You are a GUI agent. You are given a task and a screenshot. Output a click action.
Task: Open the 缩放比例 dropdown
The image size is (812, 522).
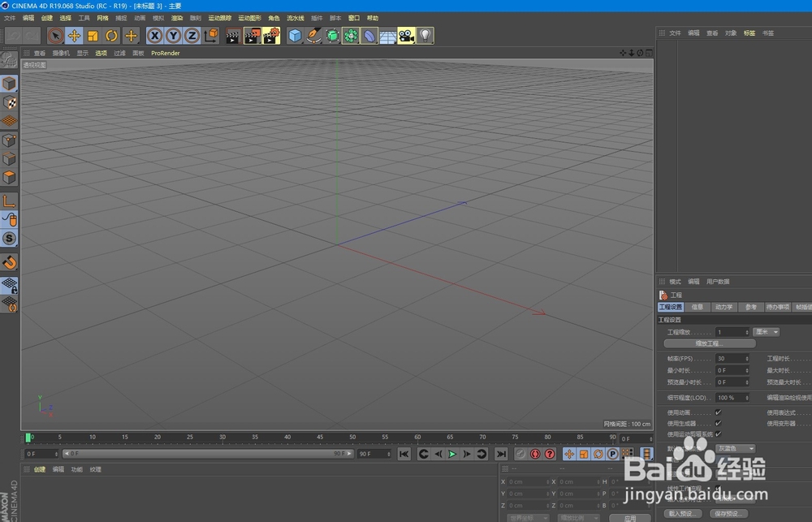pos(578,518)
